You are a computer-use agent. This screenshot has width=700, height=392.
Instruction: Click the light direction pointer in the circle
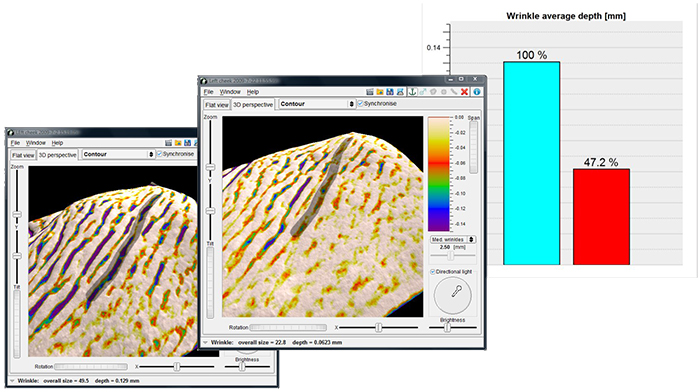[x=456, y=292]
